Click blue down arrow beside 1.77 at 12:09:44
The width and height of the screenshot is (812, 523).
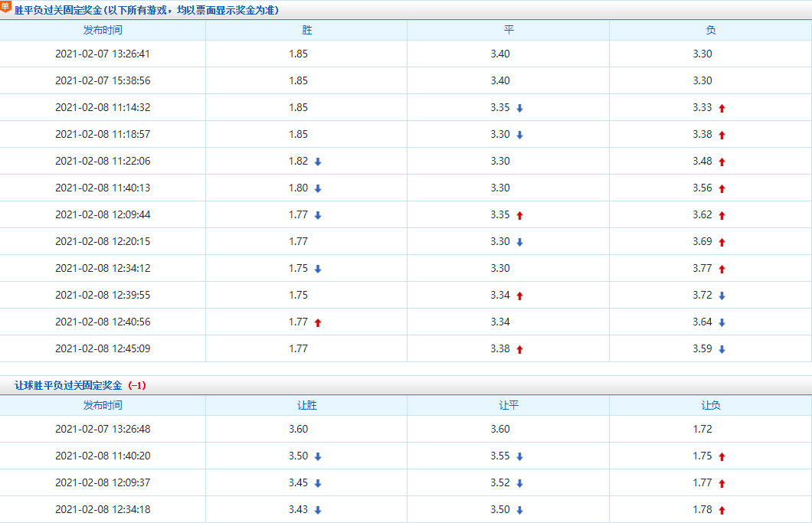[x=318, y=215]
